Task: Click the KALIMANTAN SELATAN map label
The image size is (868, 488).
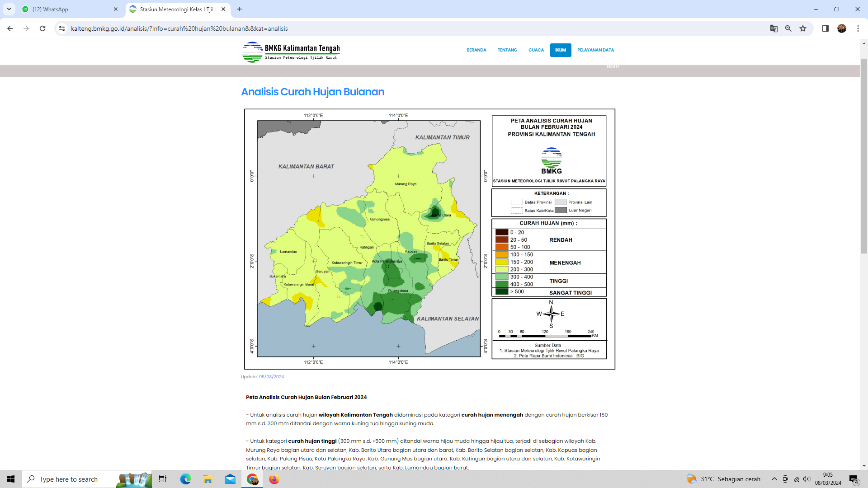Action: point(448,319)
